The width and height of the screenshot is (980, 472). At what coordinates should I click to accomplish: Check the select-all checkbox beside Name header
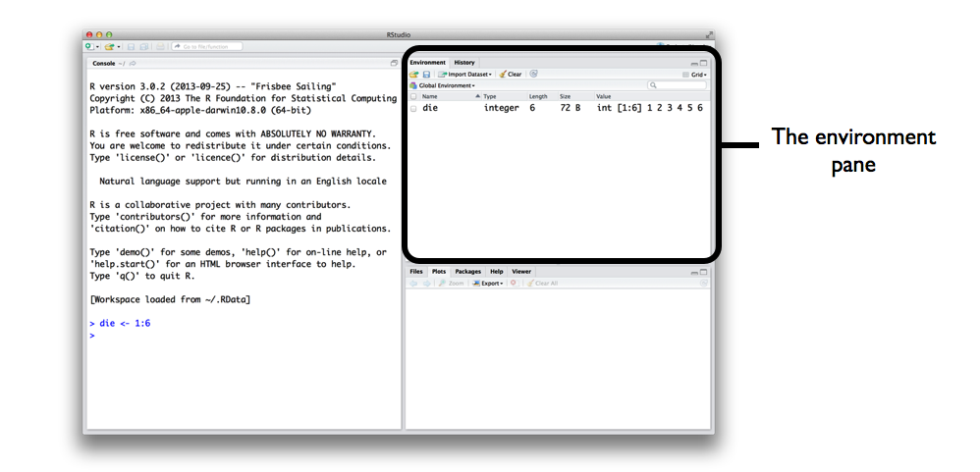pos(413,96)
